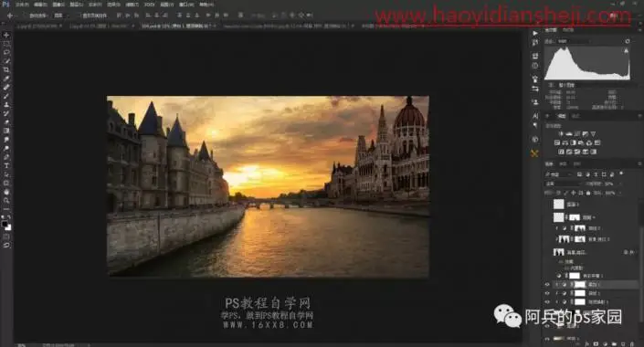Viewport: 644px width, 347px height.
Task: Select the Path Selection tool
Action: click(6, 174)
